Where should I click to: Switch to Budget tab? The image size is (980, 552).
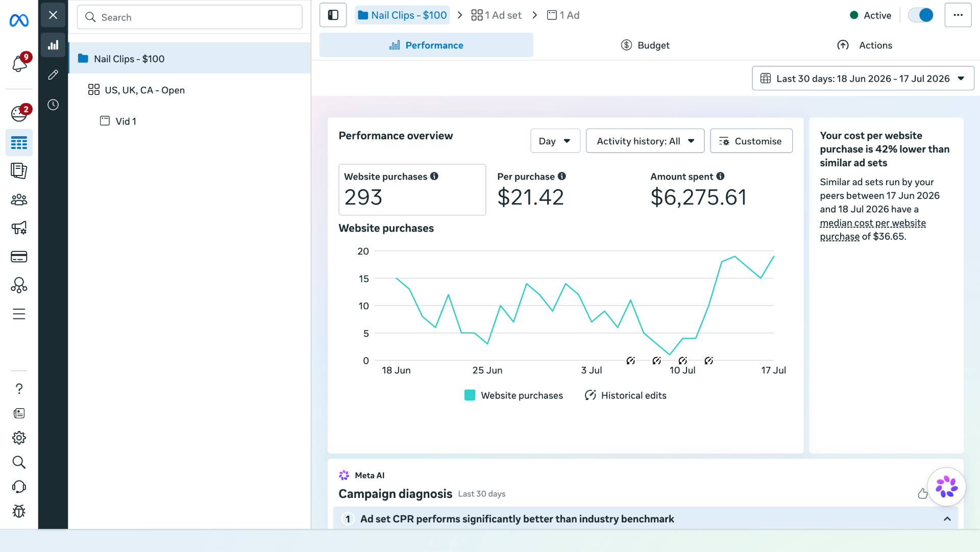pos(645,45)
